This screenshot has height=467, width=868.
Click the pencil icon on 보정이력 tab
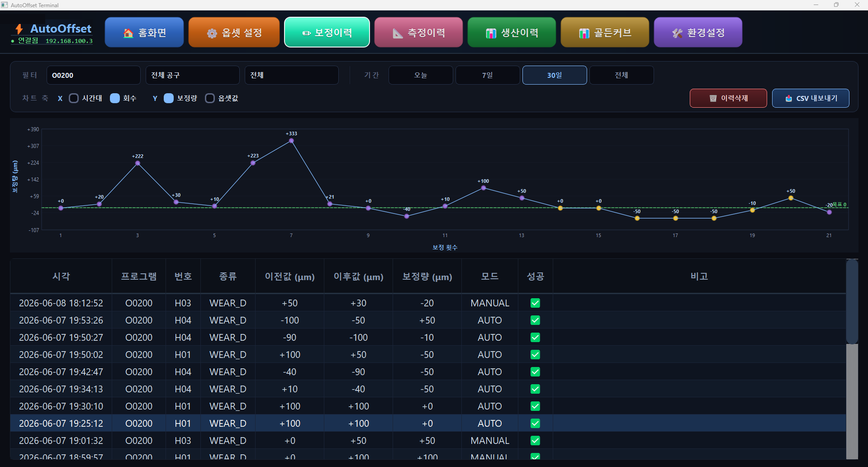pos(307,33)
